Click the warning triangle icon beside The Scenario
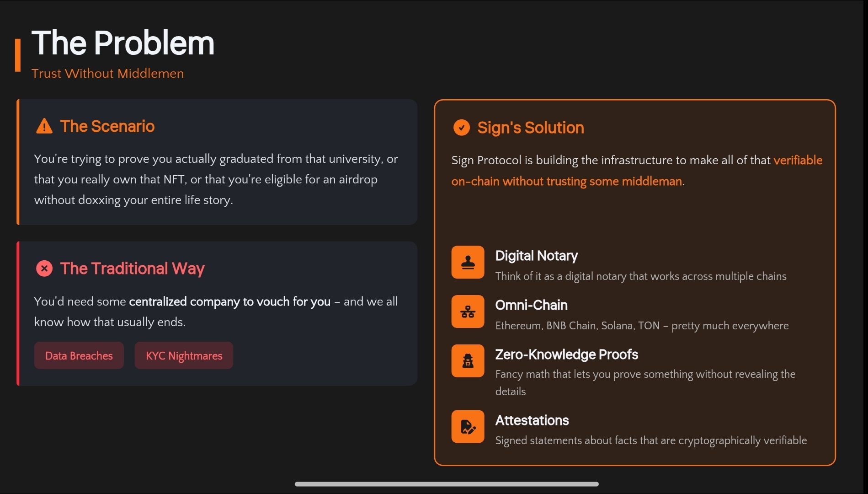This screenshot has height=494, width=868. (44, 126)
